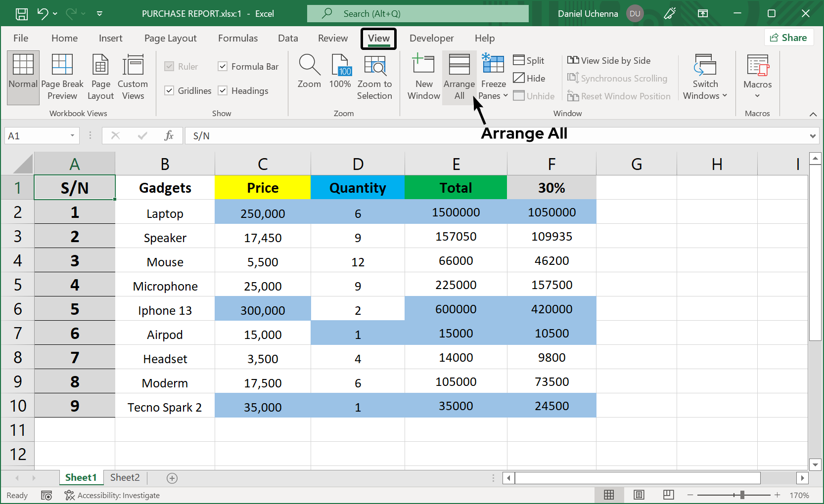Split the worksheet window

coord(528,60)
